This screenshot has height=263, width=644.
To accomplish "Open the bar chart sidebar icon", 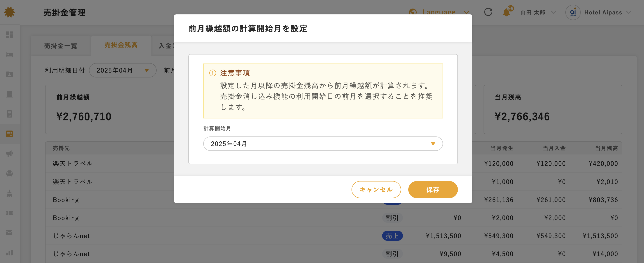I will (9, 252).
